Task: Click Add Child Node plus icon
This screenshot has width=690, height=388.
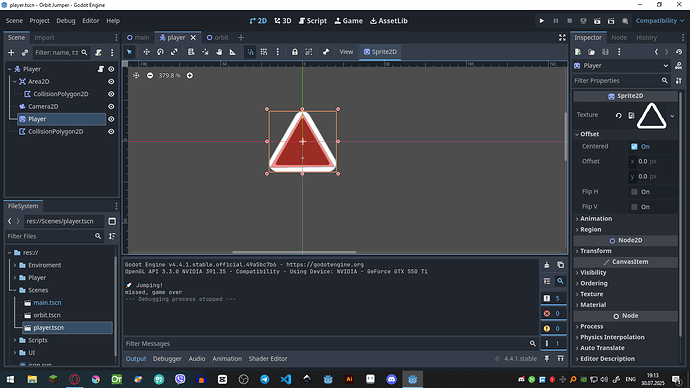Action: pos(11,52)
